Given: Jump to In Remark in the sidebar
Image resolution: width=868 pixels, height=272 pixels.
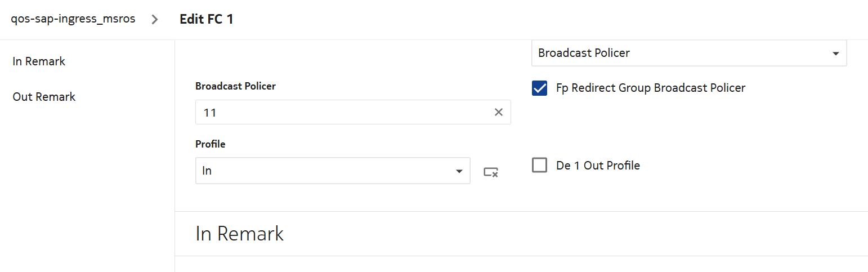Looking at the screenshot, I should (x=39, y=61).
